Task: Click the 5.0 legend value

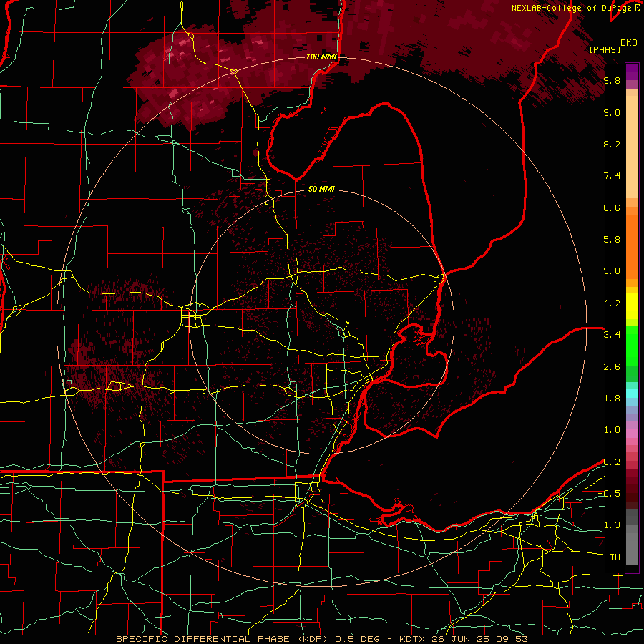Action: [612, 271]
